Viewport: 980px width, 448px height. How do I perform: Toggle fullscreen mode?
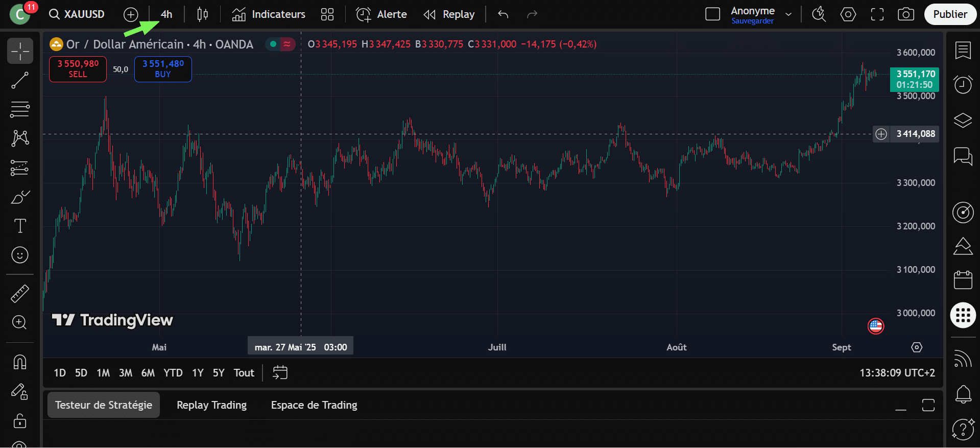877,14
